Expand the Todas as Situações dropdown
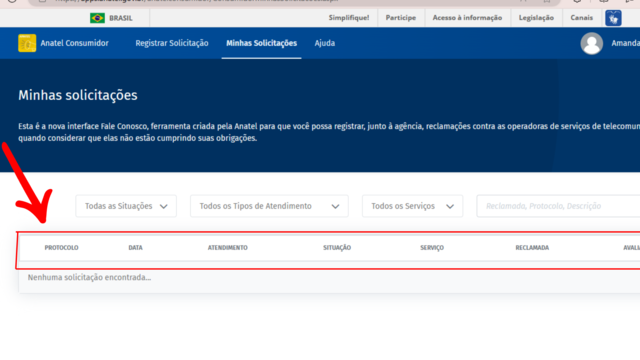This screenshot has width=640, height=360. tap(126, 206)
